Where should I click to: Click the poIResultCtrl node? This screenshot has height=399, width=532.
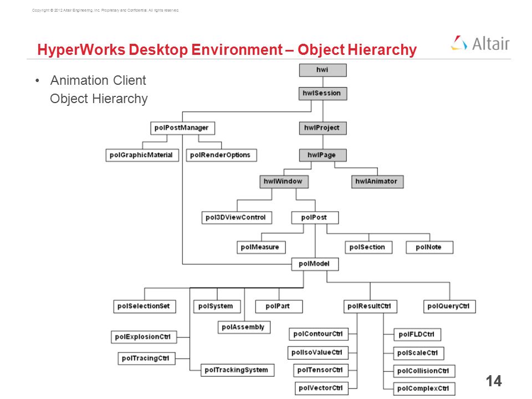370,306
